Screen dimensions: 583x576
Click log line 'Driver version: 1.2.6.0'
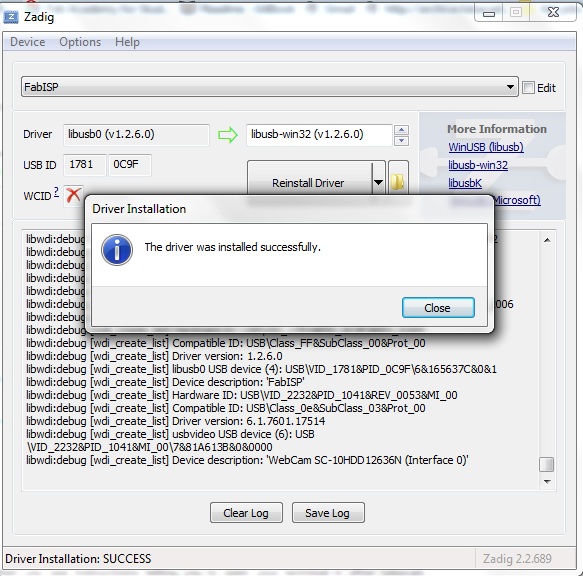pyautogui.click(x=154, y=356)
